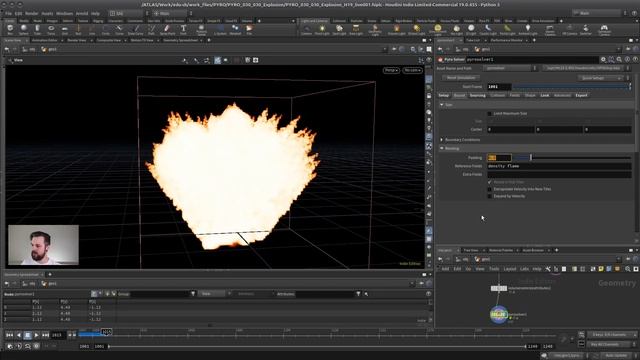Select the pyrosolver1 node in network

click(x=499, y=315)
